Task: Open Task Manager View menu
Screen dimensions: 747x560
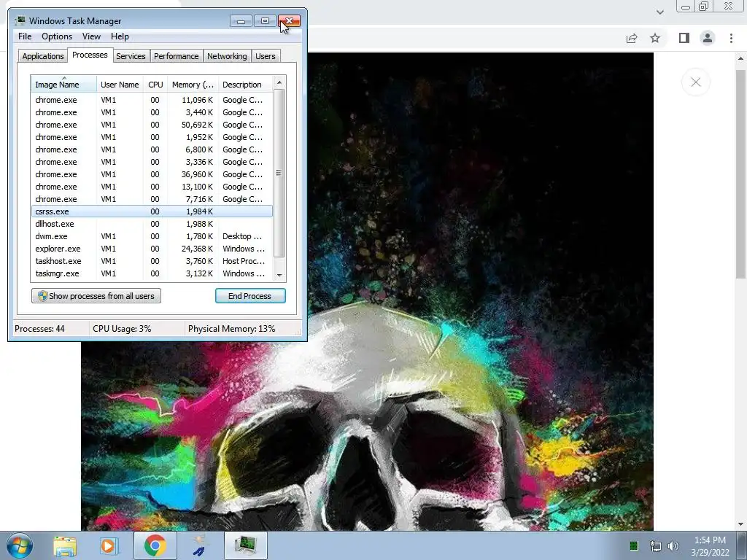Action: 91,36
